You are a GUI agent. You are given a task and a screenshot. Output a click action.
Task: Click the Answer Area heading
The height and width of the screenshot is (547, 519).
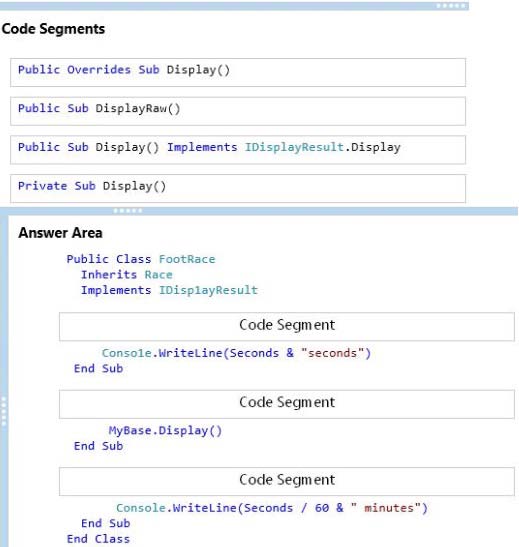pyautogui.click(x=60, y=233)
